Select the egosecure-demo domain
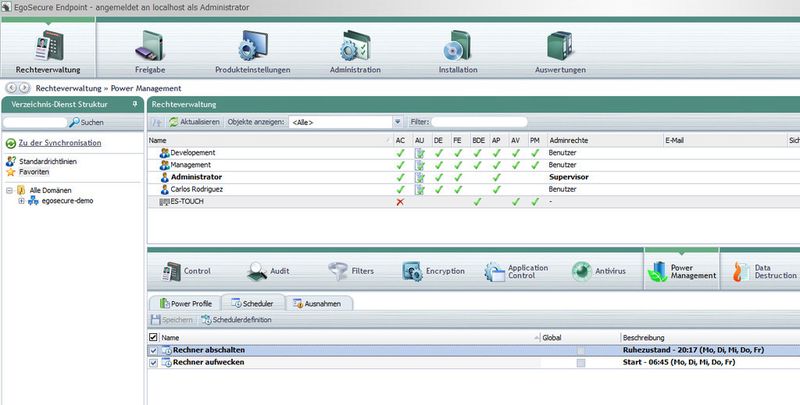The width and height of the screenshot is (800, 405). [x=67, y=201]
